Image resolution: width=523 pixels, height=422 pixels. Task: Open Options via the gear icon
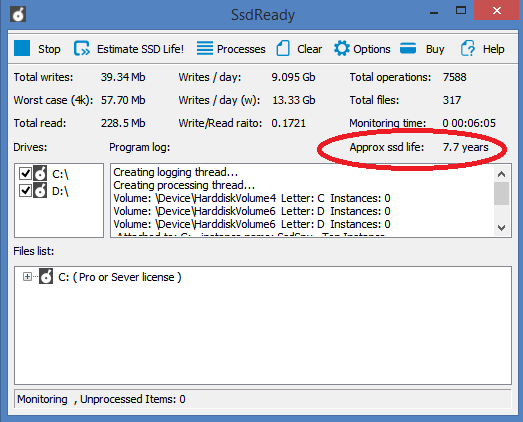pos(342,48)
